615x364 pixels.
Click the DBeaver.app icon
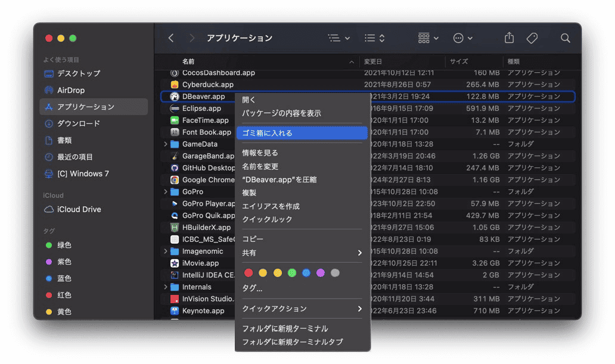click(175, 97)
